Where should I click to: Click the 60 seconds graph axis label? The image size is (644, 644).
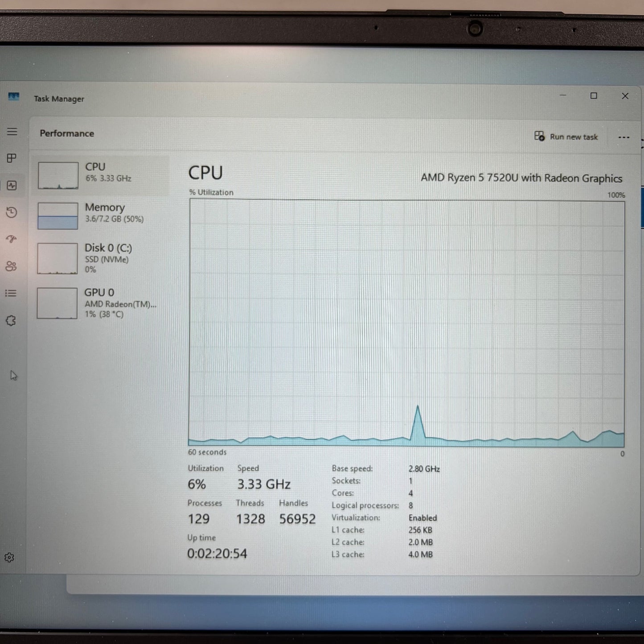click(x=207, y=452)
